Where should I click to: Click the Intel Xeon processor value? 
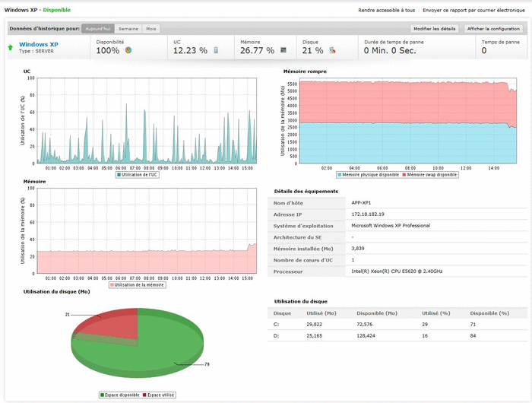(397, 271)
